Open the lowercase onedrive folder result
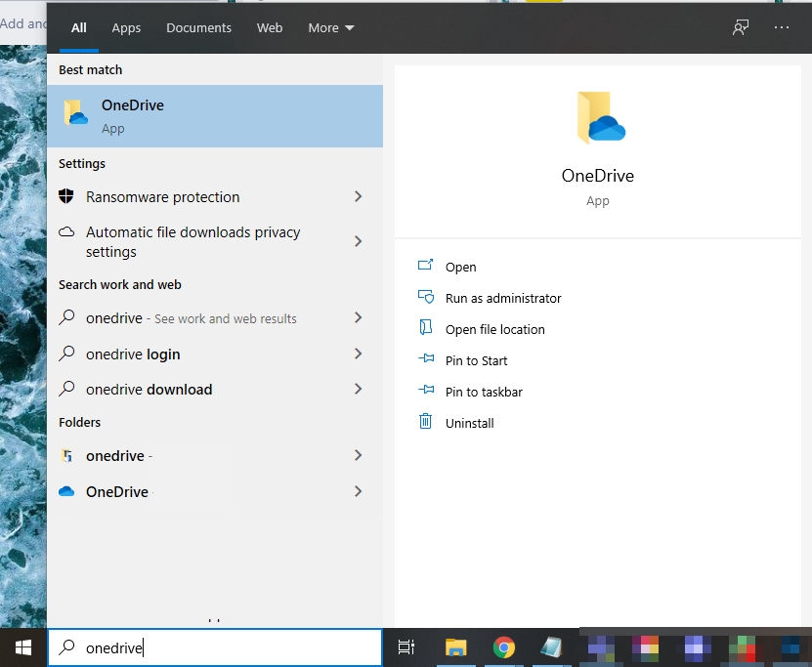812x667 pixels. [215, 456]
